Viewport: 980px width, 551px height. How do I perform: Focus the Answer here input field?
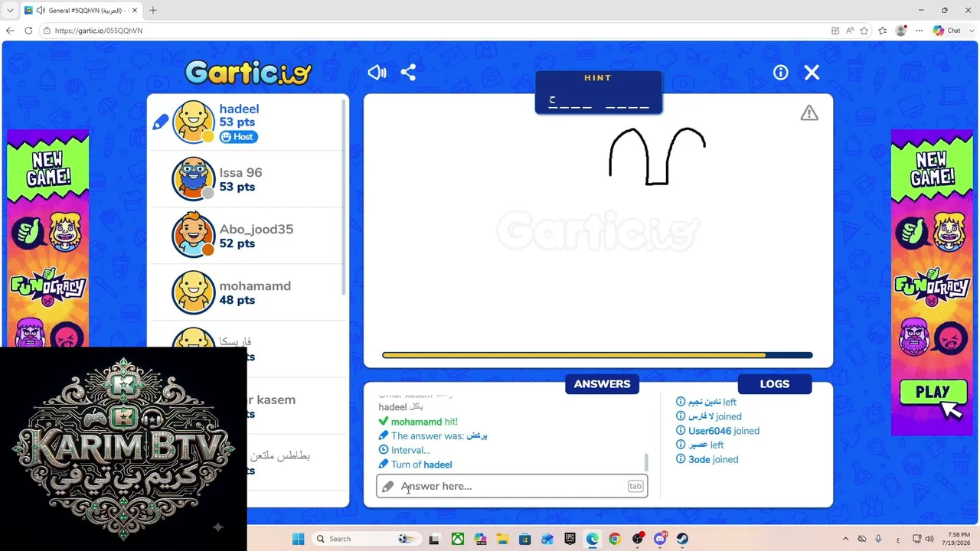[x=511, y=486]
